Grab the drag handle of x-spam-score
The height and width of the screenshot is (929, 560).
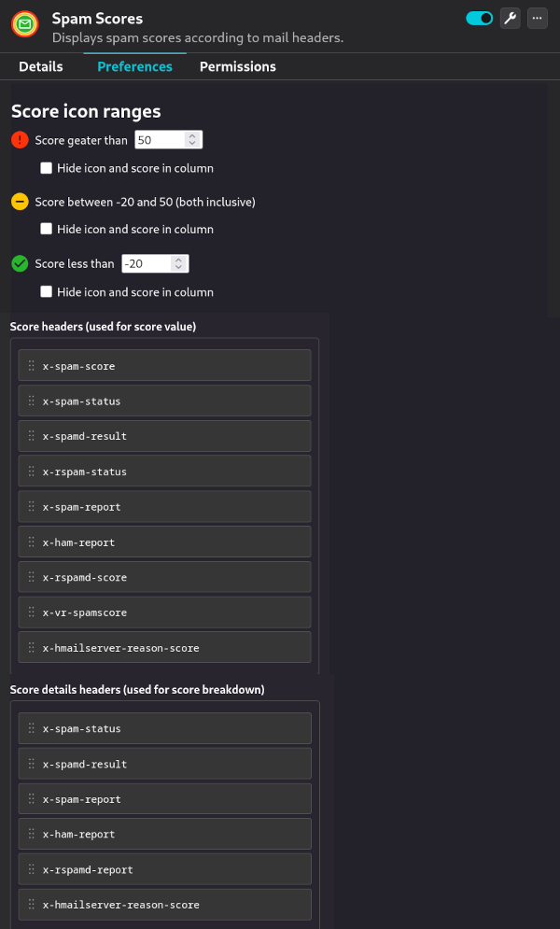click(32, 366)
